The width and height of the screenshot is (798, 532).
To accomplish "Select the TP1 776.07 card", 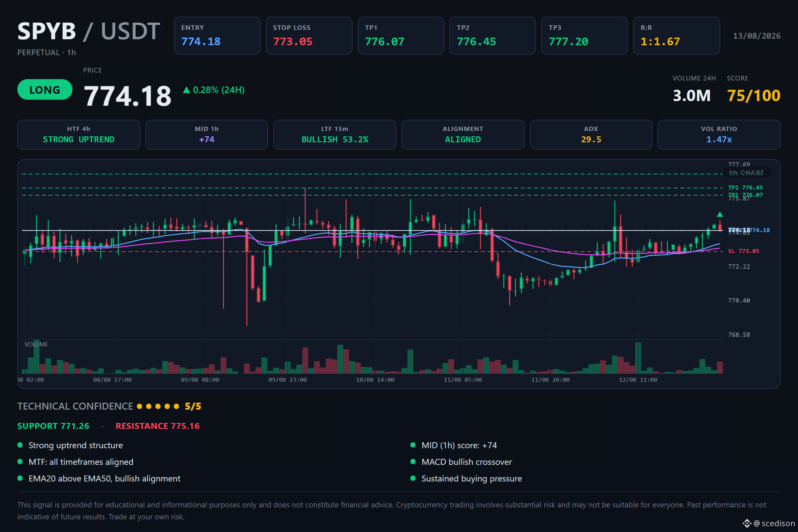I will pos(401,36).
